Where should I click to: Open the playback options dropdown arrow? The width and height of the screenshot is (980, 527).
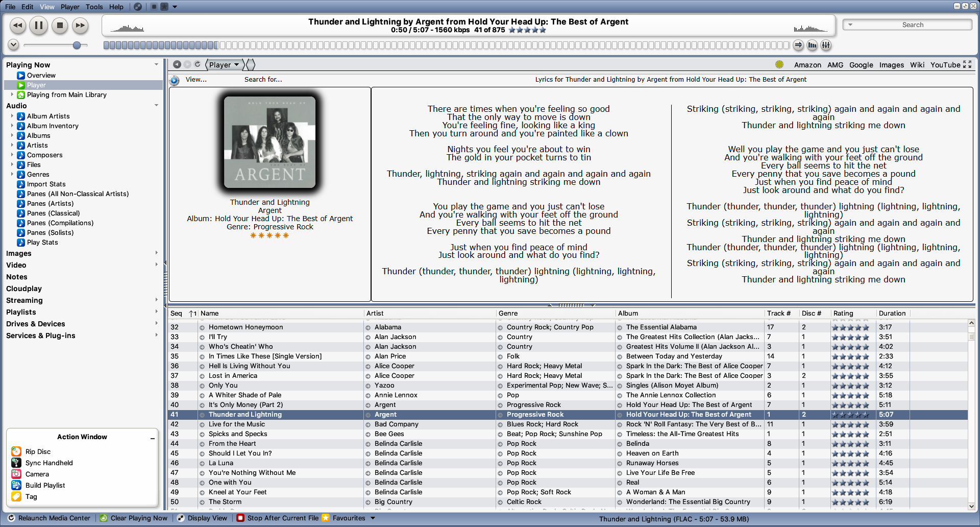coord(14,45)
